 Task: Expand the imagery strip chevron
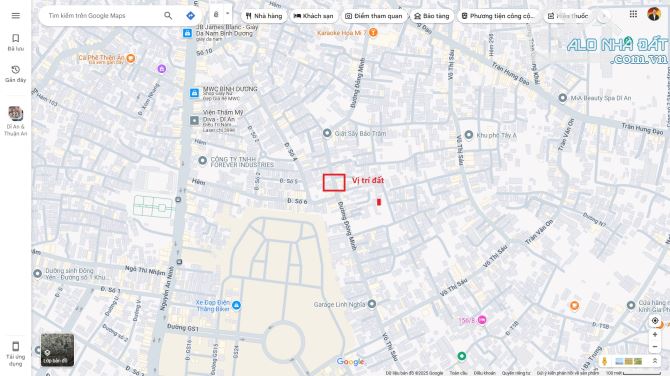coord(654,361)
